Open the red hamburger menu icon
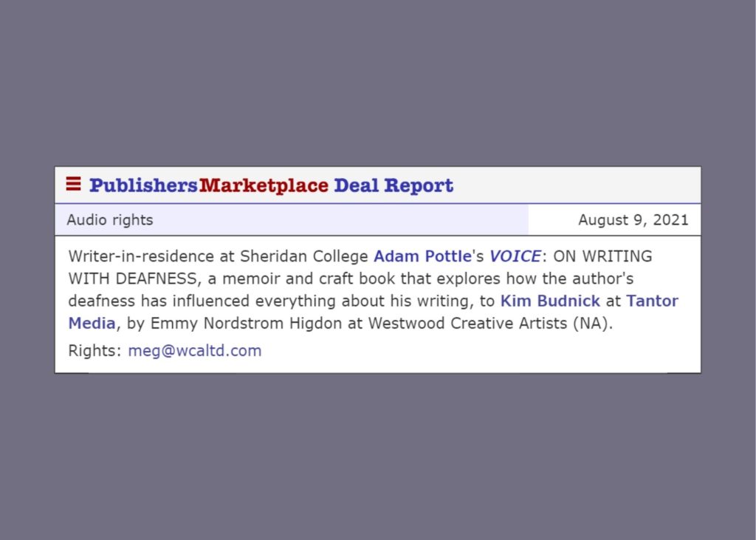The width and height of the screenshot is (756, 540). [73, 184]
